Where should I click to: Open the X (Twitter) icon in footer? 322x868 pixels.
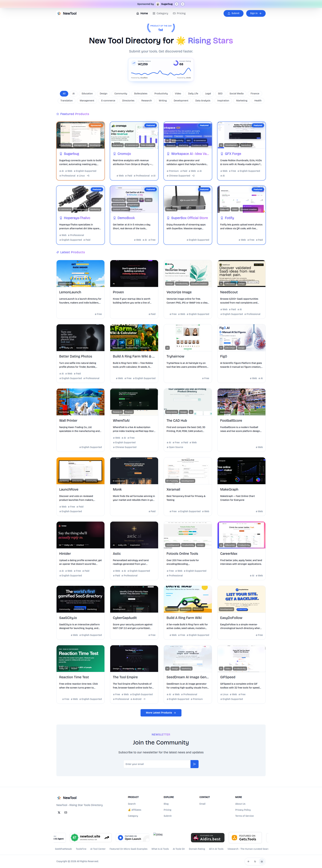59,812
